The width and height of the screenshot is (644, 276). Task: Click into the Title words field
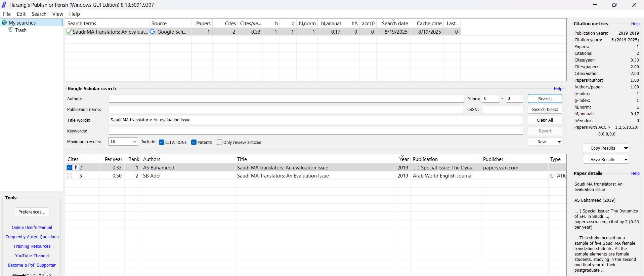[316, 120]
